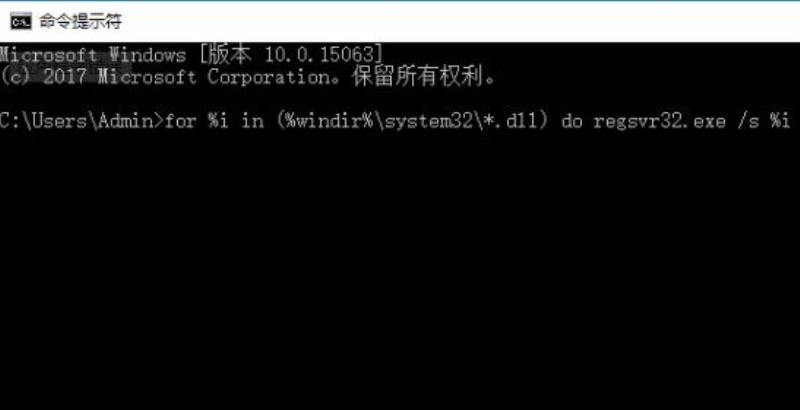Click the 保留所有权利 text

point(416,77)
